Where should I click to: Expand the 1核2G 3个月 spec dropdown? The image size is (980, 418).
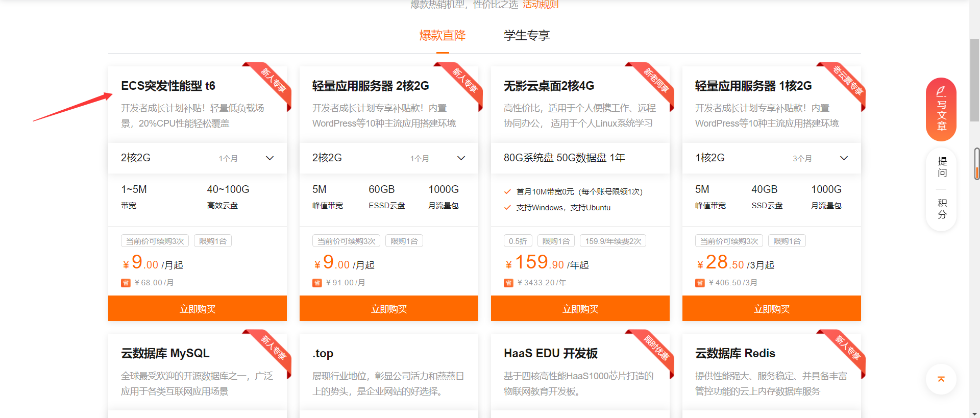(772, 158)
